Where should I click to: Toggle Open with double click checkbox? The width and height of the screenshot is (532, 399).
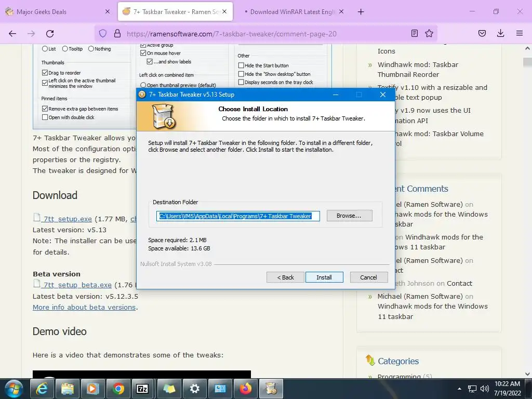[x=45, y=117]
